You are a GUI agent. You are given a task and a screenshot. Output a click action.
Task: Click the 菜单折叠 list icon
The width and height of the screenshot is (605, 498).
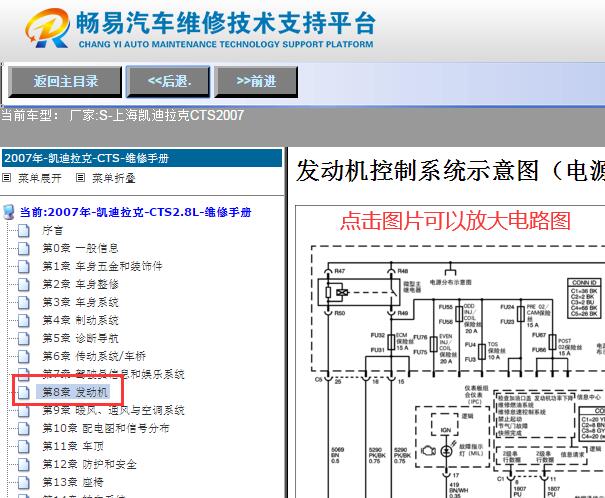tap(80, 178)
